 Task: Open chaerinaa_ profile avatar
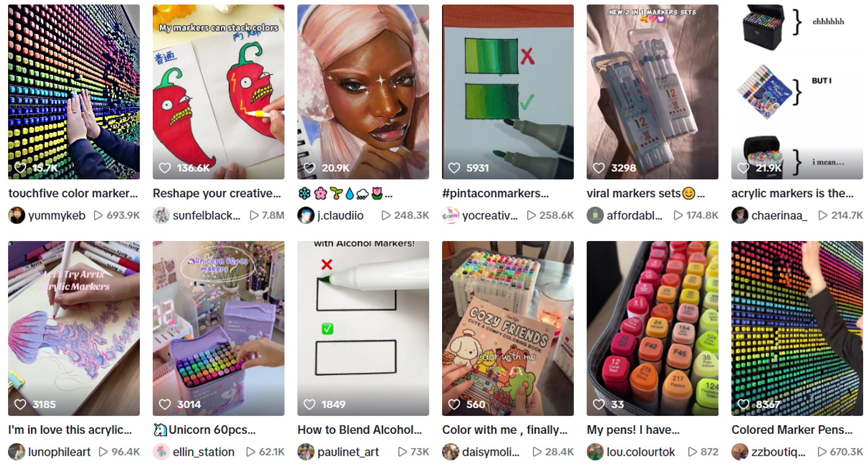click(740, 215)
